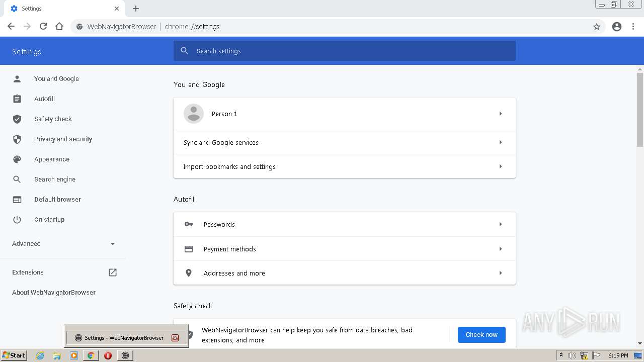Click the Person 1 avatar picture
Screen dimensions: 644x362
pos(194,114)
